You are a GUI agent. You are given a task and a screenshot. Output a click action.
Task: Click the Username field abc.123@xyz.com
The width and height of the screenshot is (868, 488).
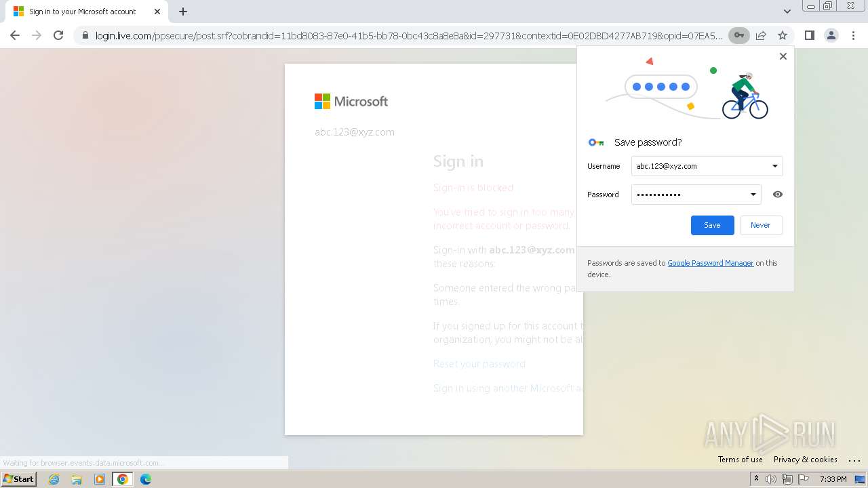[x=707, y=166]
